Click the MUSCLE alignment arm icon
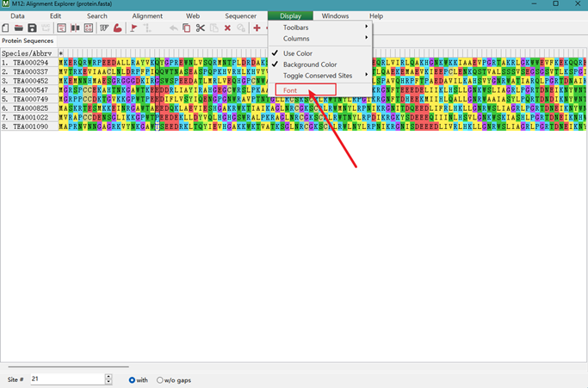Image resolution: width=588 pixels, height=388 pixels. (x=118, y=28)
